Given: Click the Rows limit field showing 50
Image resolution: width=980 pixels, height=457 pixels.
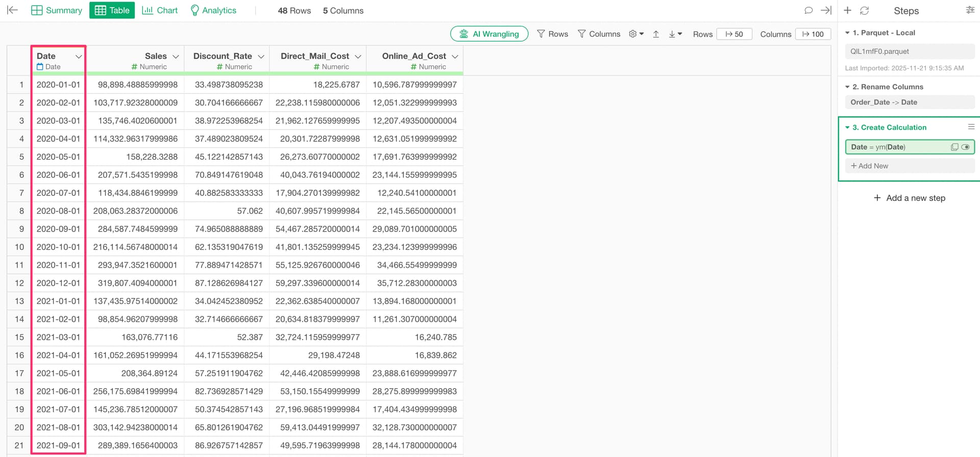Looking at the screenshot, I should pos(734,34).
